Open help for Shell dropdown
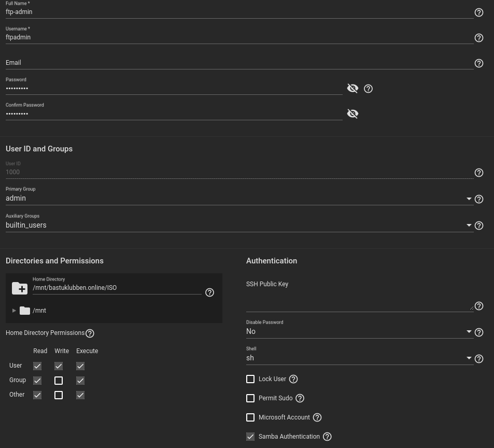This screenshot has width=494, height=448. click(478, 359)
